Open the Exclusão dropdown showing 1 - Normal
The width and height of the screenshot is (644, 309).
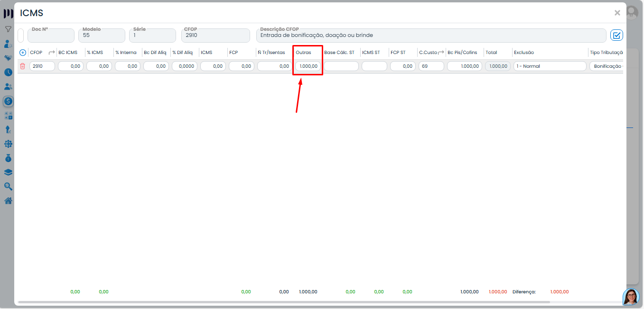[x=550, y=66]
